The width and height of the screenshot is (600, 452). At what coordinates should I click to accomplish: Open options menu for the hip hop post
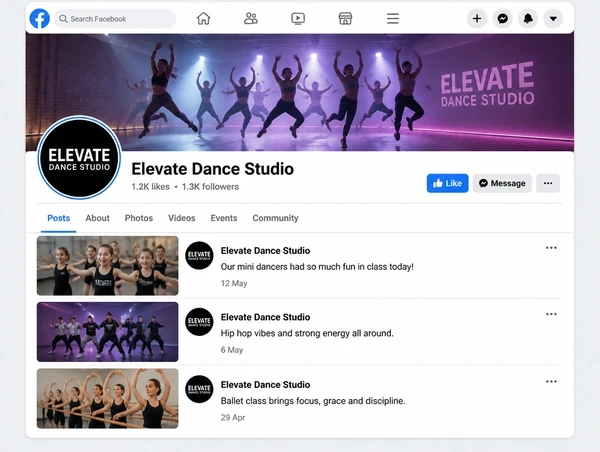(x=551, y=314)
